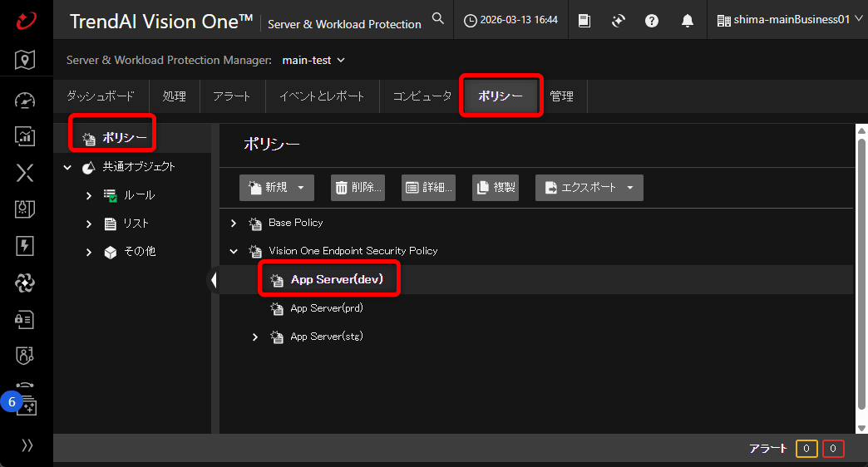
Task: Expand the App Server(stg) policy node
Action: click(x=255, y=337)
